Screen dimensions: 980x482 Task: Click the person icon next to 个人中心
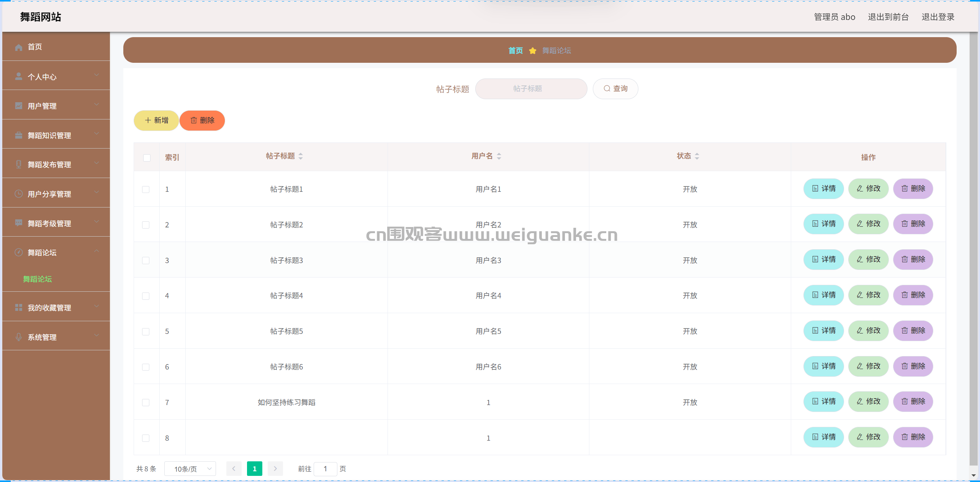18,76
